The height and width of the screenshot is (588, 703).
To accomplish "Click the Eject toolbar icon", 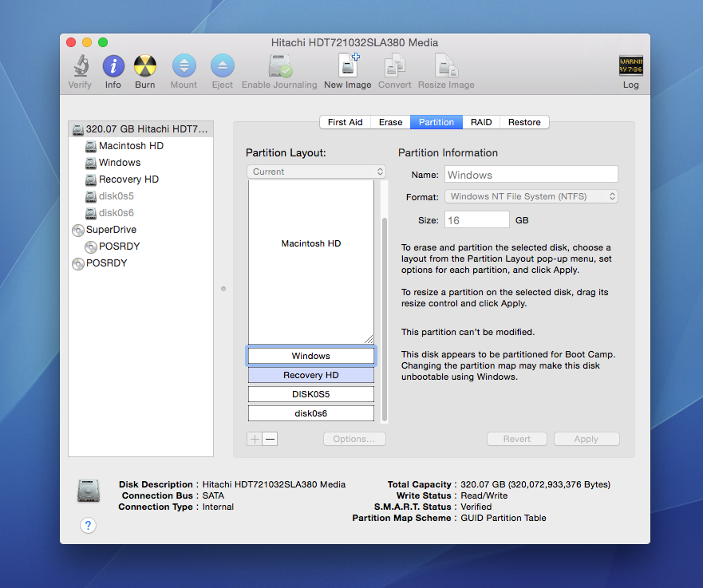I will coord(223,66).
